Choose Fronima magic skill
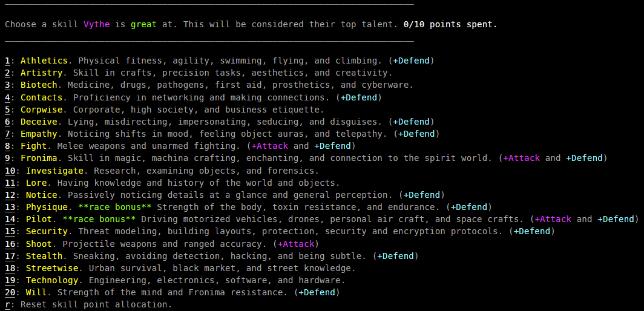The image size is (644, 311). pyautogui.click(x=306, y=158)
